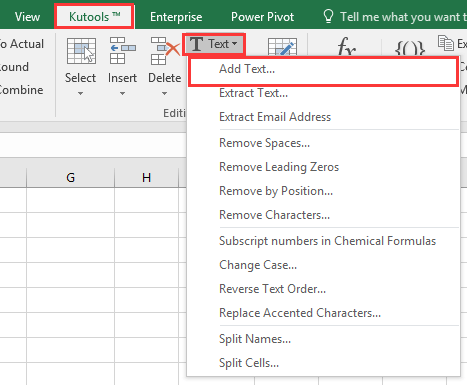Click the Select label in ribbon
Screen dimensions: 467x385
point(80,78)
